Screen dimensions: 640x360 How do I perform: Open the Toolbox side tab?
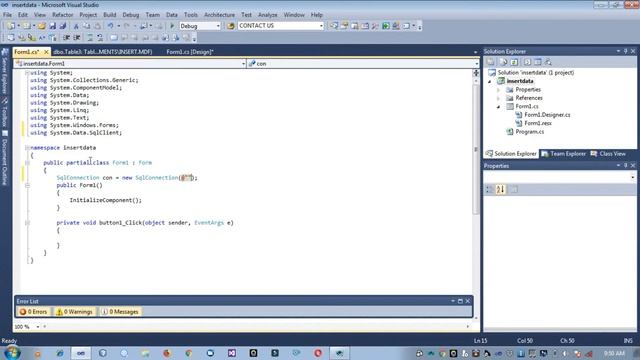pyautogui.click(x=5, y=112)
